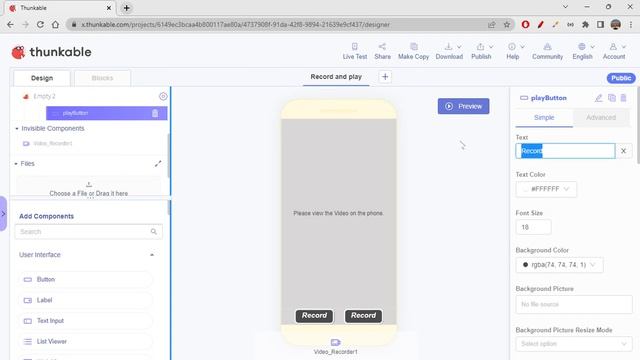Screen dimensions: 640x360
Task: Click the thunkable logo
Action: tap(51, 52)
